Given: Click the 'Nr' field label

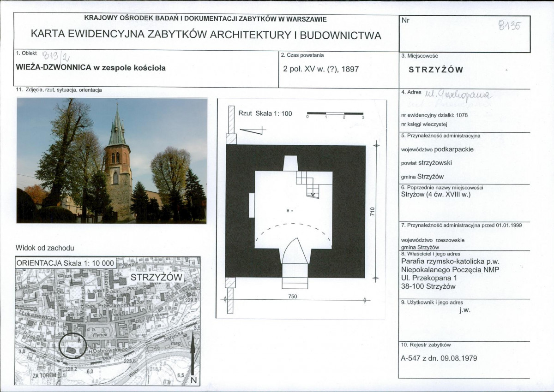Looking at the screenshot, I should (x=405, y=20).
